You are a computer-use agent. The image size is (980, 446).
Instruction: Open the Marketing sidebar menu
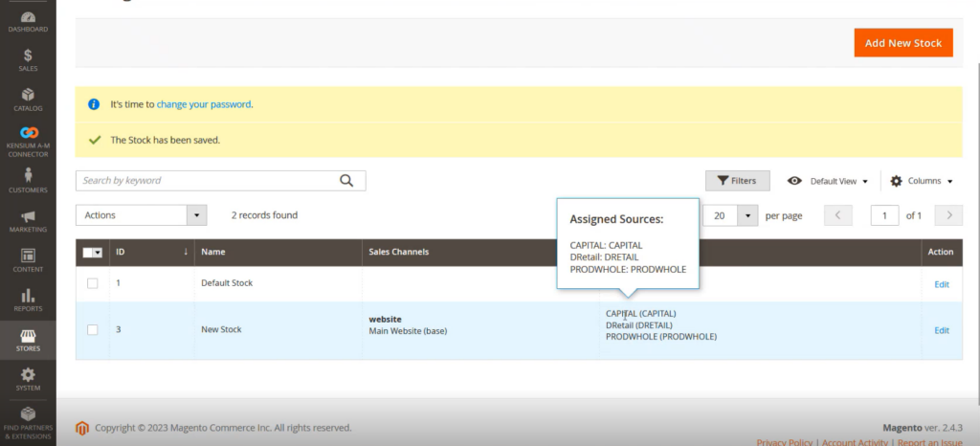[28, 221]
